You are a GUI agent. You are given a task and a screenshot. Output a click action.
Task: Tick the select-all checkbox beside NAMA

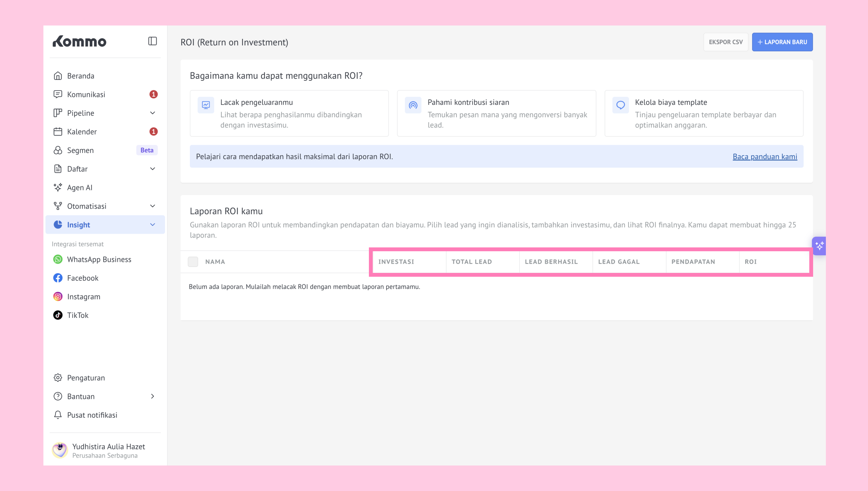[193, 262]
